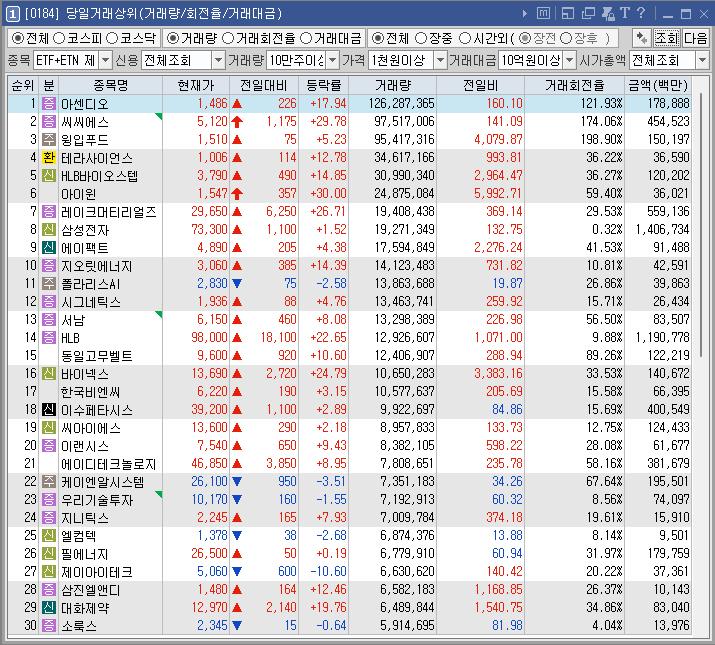Screen dimensions: 715x645
Task: Sort by the 종목명 column header
Action: point(110,85)
